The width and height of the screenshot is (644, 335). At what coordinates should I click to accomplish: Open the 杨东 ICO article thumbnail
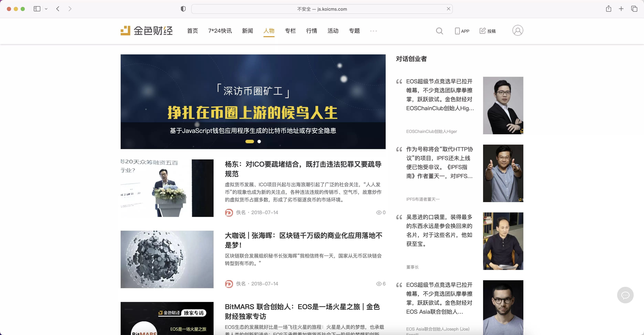(x=167, y=188)
